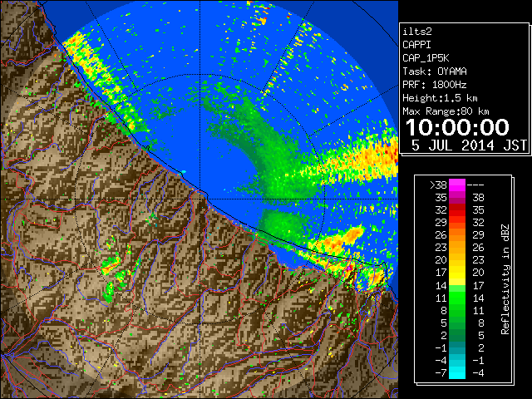Click the magenta >38 dBZ color swatch
This screenshot has height=399, width=532.
457,185
